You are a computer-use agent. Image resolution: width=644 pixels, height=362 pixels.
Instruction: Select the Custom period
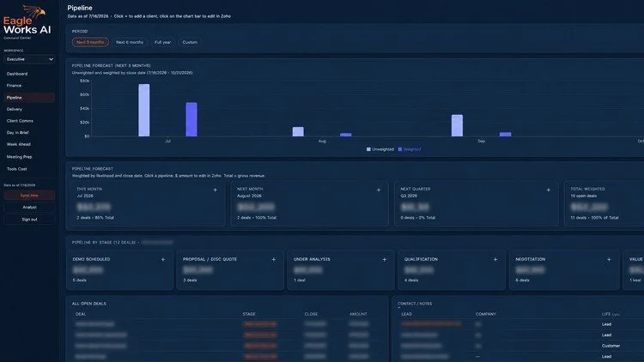pyautogui.click(x=190, y=42)
